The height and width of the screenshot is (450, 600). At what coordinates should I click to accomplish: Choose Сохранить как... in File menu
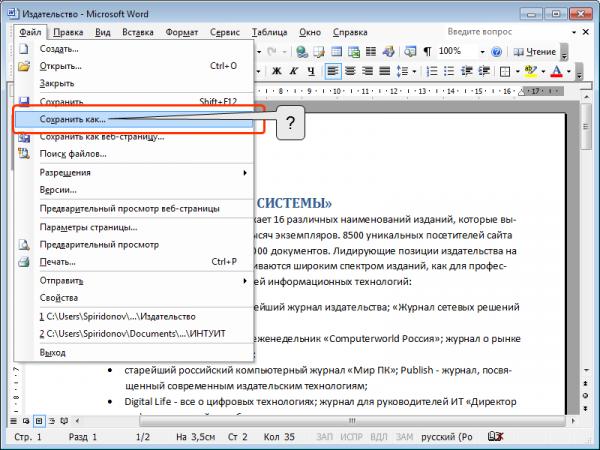[x=134, y=119]
